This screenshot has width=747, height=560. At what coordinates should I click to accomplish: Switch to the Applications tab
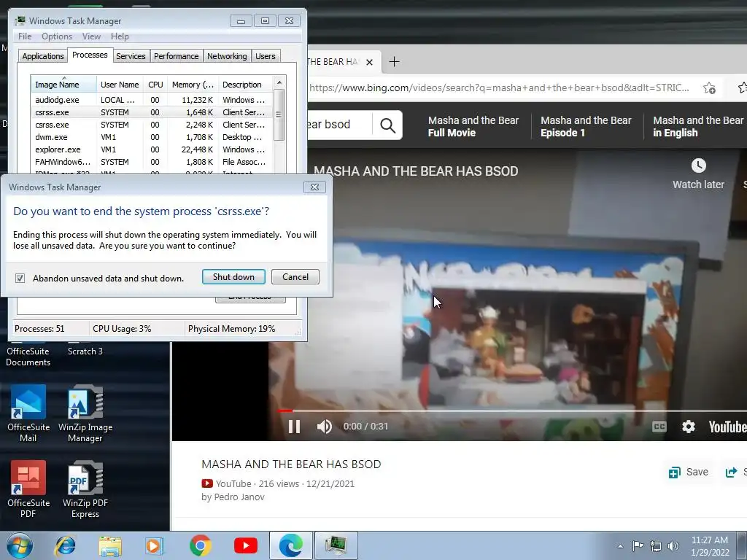pos(43,56)
